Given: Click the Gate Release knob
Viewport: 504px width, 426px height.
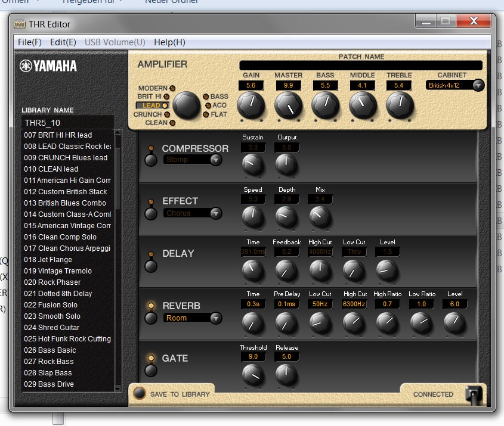Looking at the screenshot, I should (286, 375).
